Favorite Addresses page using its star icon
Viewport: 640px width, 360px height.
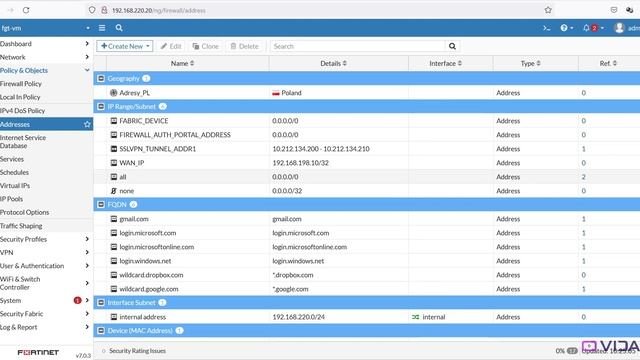point(87,124)
